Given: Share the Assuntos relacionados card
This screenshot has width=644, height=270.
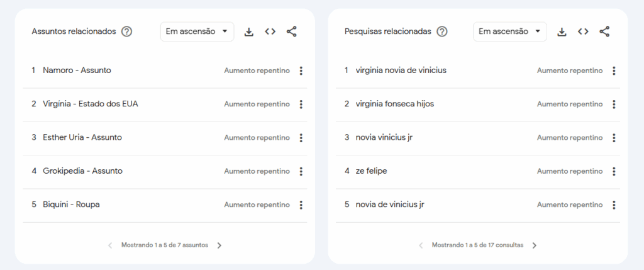Looking at the screenshot, I should pos(292,31).
